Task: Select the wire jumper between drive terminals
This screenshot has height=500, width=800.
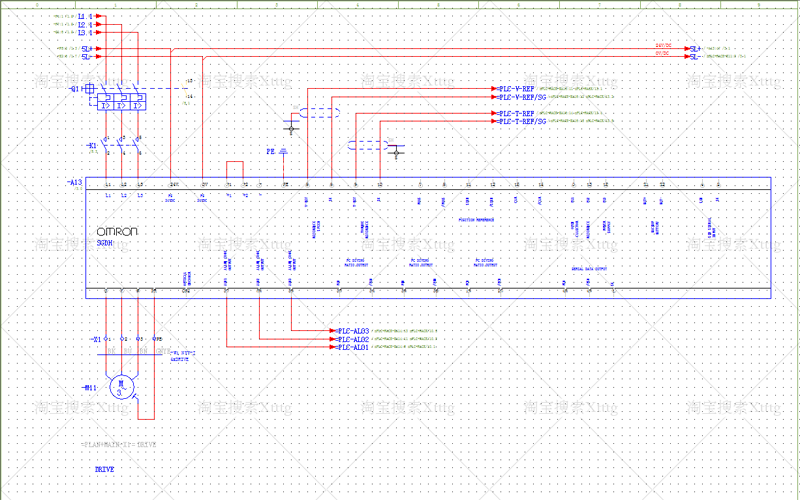Action: pyautogui.click(x=235, y=170)
